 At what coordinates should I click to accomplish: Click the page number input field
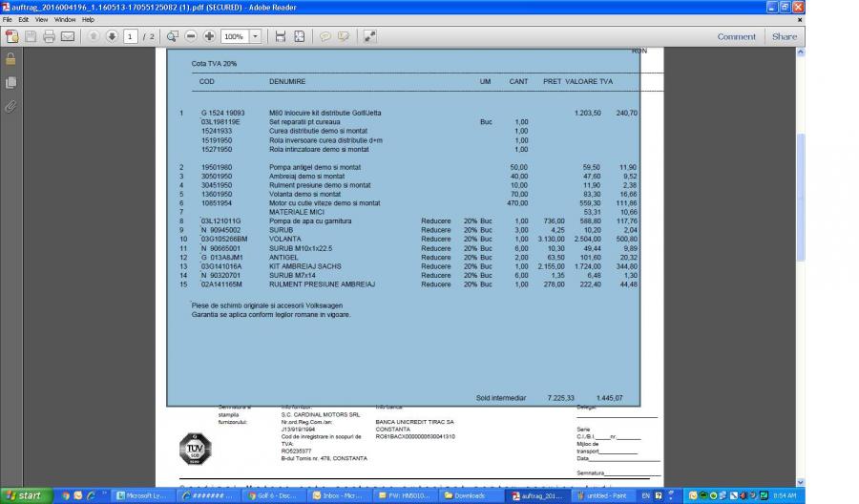pyautogui.click(x=132, y=36)
